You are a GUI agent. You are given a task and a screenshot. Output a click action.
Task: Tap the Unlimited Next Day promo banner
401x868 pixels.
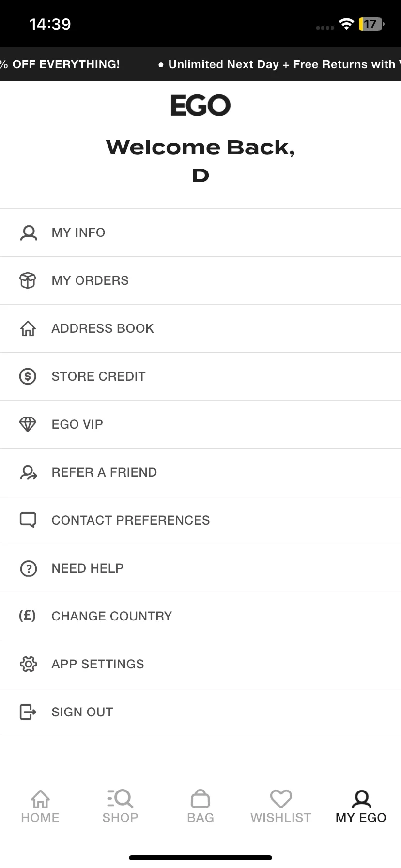tap(279, 64)
